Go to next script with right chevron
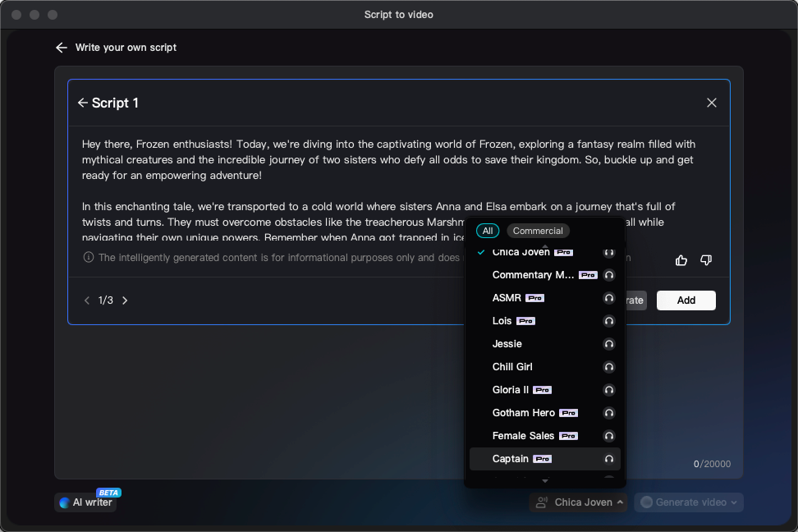 125,300
